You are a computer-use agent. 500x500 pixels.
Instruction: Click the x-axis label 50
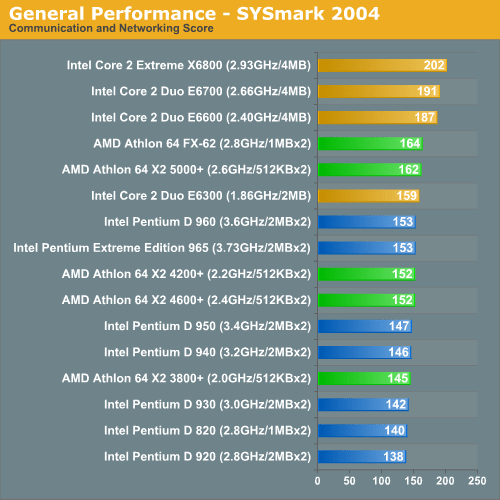click(x=349, y=481)
